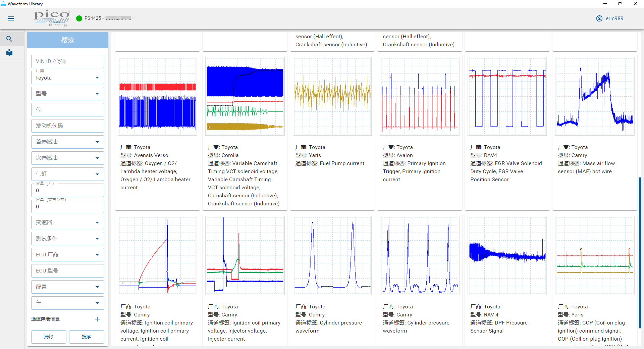Expand channel details with the plus icon
The image size is (644, 349).
point(98,319)
